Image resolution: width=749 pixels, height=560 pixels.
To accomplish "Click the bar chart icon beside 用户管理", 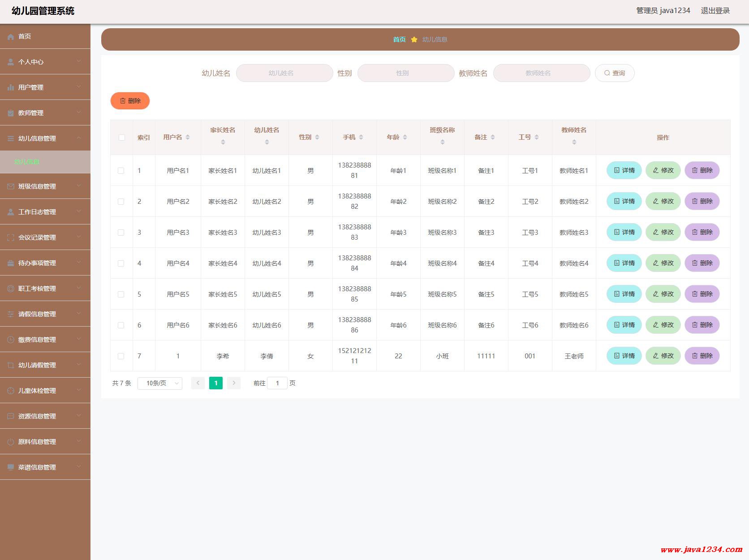I will [x=11, y=88].
